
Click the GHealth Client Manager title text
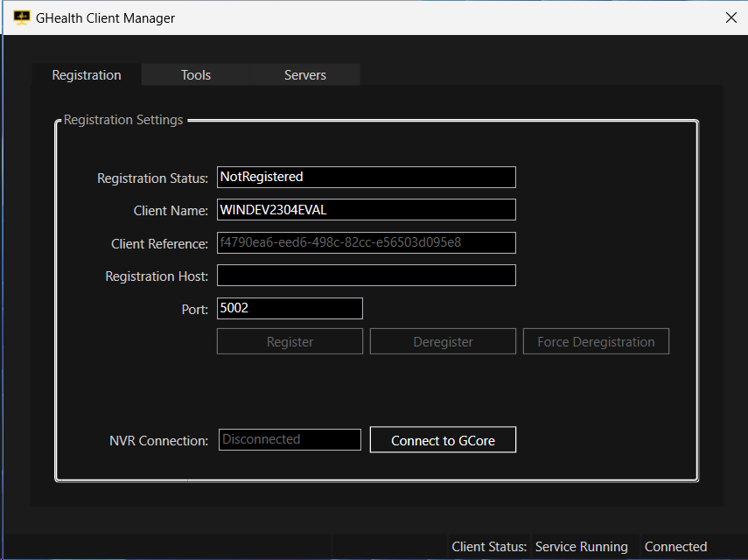[105, 17]
